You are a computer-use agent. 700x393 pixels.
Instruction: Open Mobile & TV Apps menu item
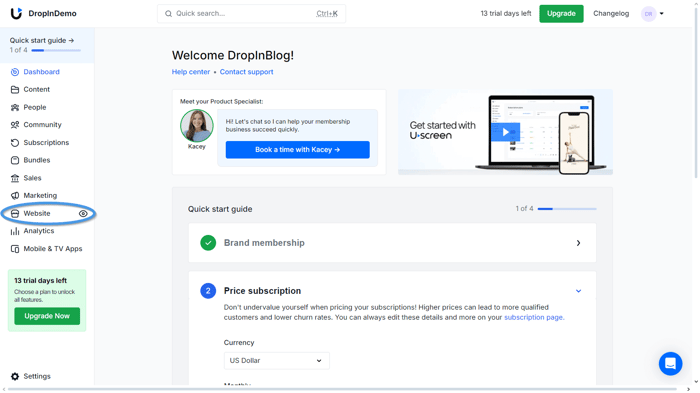(x=46, y=249)
